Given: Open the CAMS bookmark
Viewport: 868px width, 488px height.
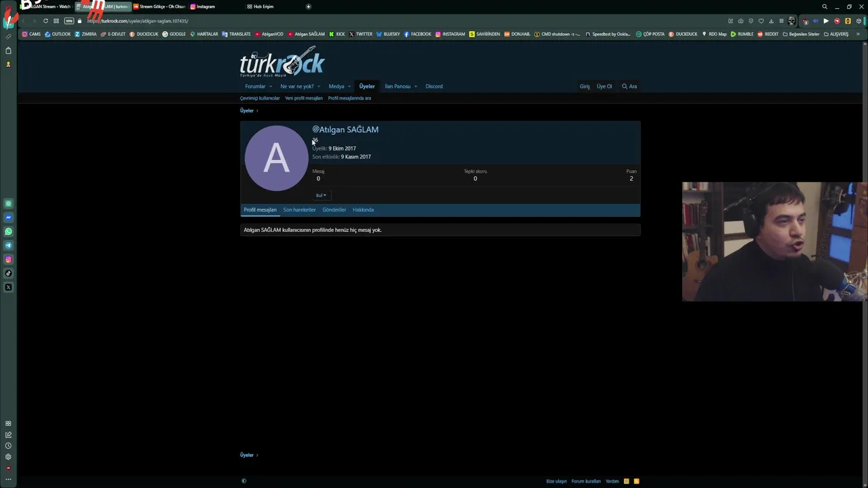Looking at the screenshot, I should (31, 34).
